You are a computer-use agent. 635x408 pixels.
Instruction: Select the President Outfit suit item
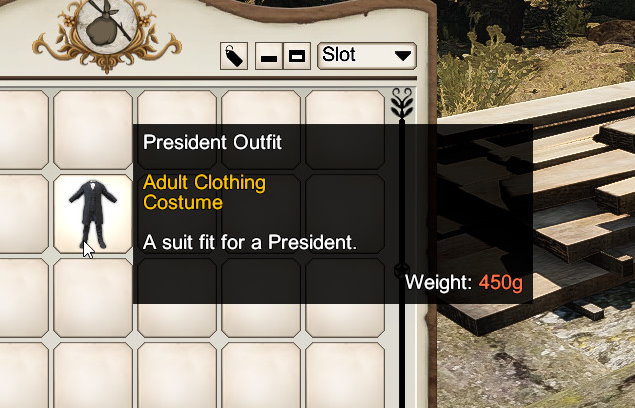pos(93,214)
